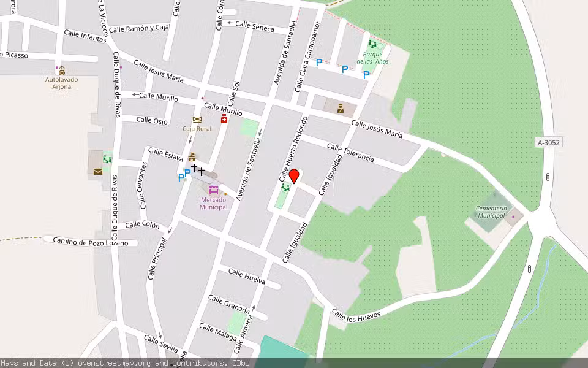Image resolution: width=588 pixels, height=368 pixels.
Task: Click the Calle Eslava street label
Action: 165,154
